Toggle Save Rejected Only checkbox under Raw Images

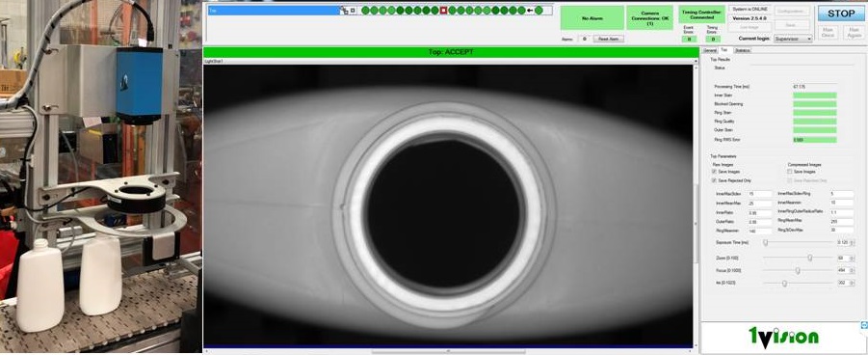pyautogui.click(x=714, y=180)
